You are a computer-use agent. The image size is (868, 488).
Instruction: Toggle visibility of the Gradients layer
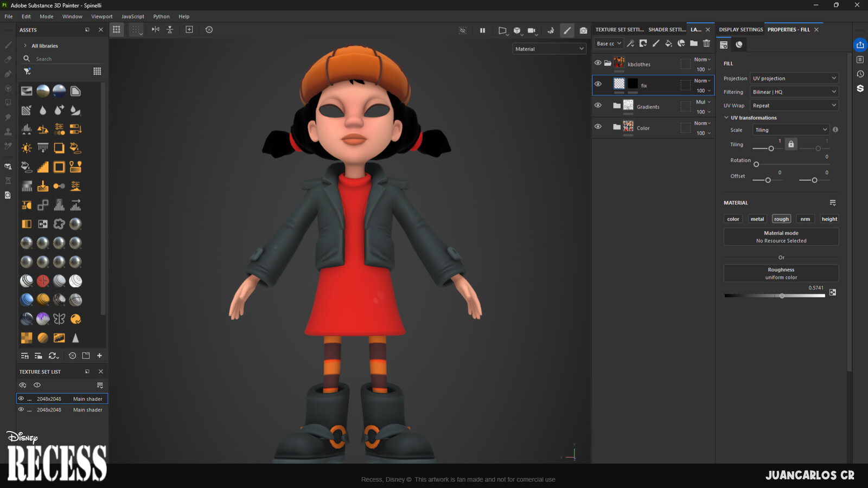point(598,105)
